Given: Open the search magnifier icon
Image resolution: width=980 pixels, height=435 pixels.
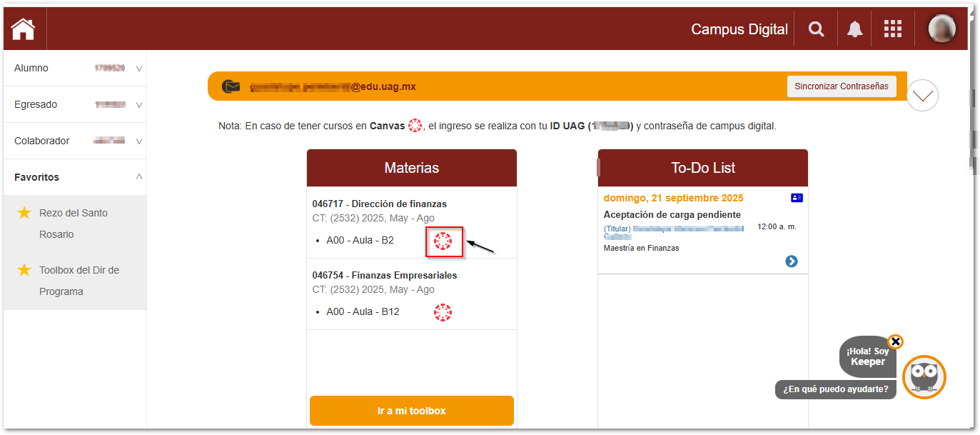Looking at the screenshot, I should tap(816, 29).
